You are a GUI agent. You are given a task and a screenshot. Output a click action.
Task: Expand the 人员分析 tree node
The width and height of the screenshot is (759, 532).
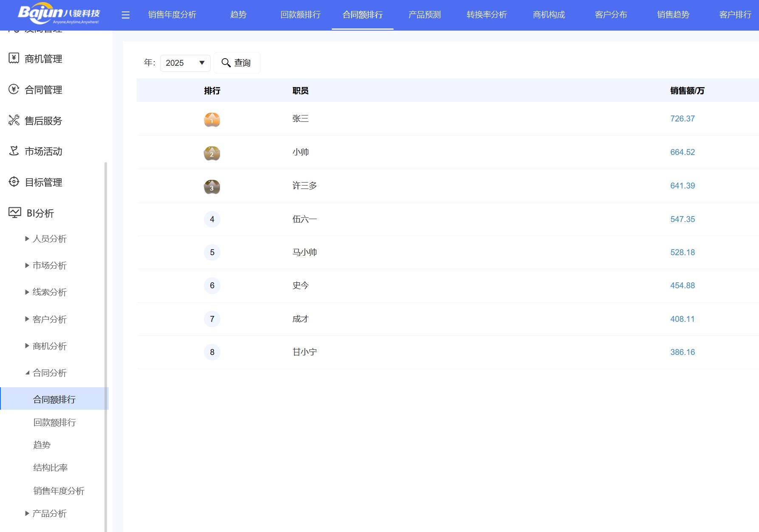pos(27,239)
